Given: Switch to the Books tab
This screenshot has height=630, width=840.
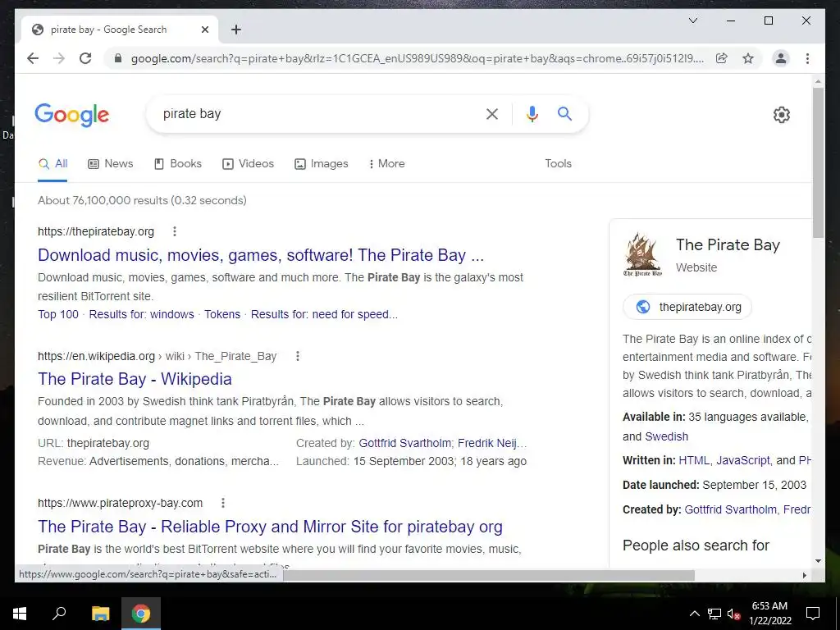Looking at the screenshot, I should tap(178, 163).
